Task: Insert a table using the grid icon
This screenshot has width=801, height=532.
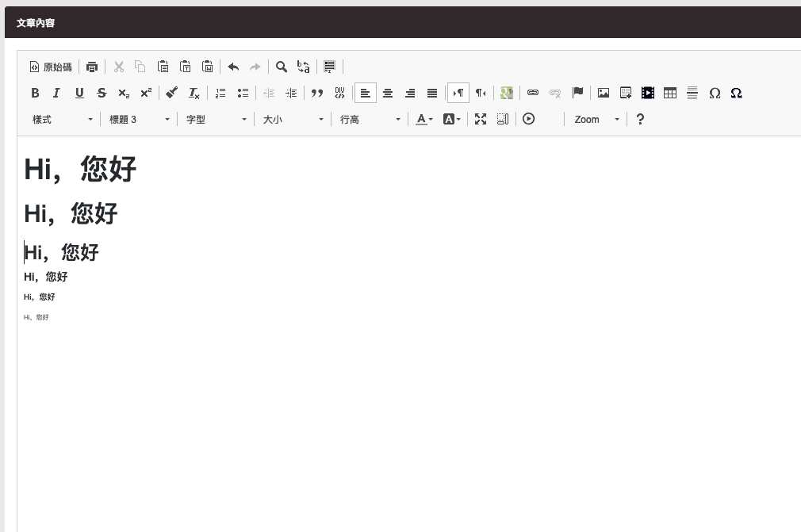Action: click(x=670, y=93)
